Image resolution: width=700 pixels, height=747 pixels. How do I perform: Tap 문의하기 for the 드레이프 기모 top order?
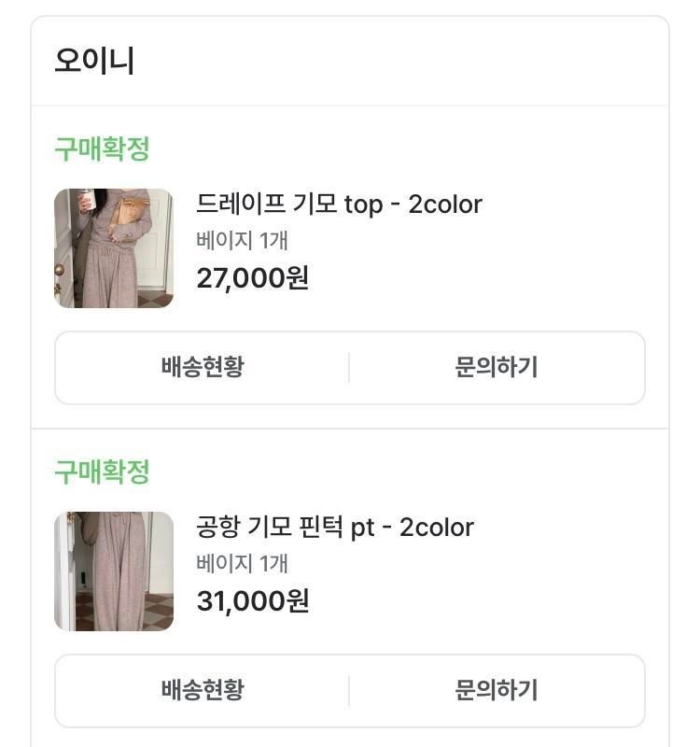coord(497,367)
